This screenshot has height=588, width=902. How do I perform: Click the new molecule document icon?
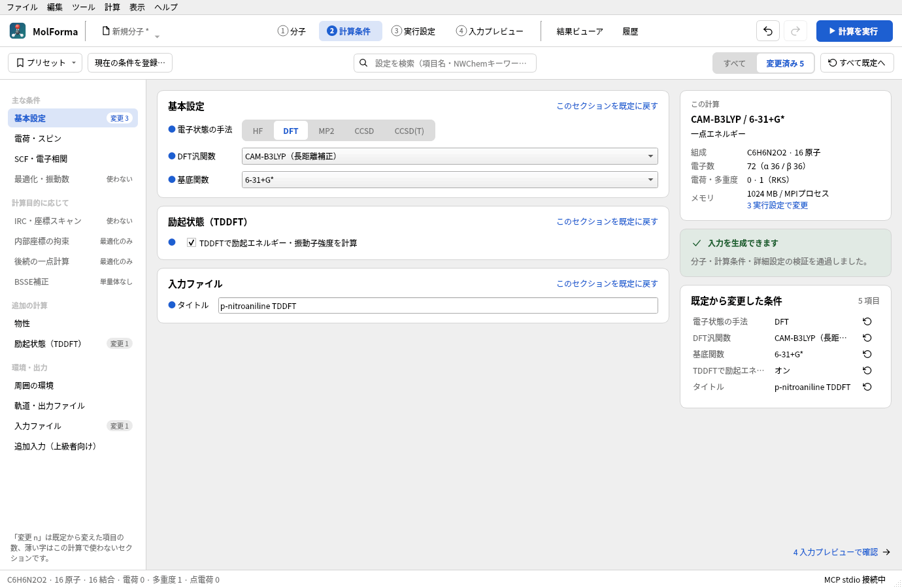[x=106, y=31]
